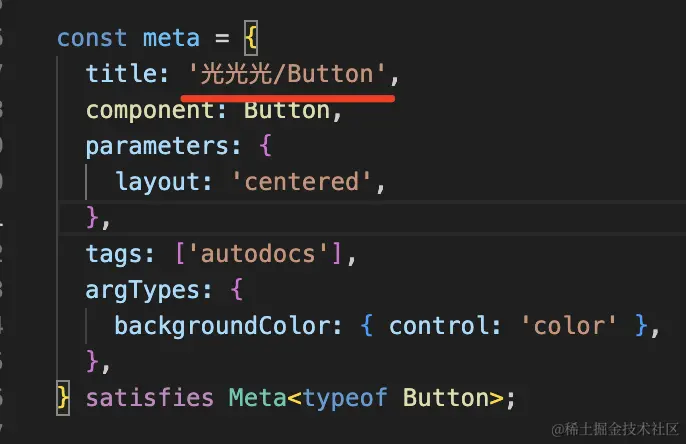Click the 'component' property key
The width and height of the screenshot is (686, 444).
(x=150, y=110)
